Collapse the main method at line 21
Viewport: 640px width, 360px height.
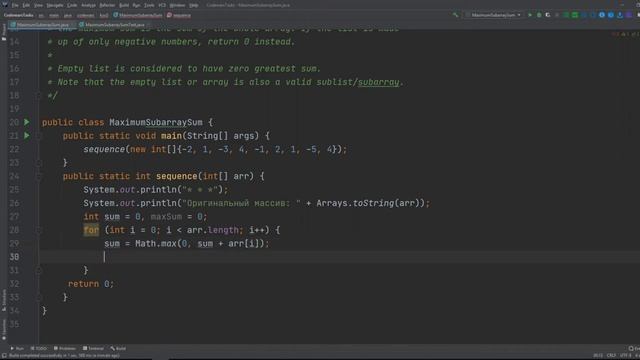point(38,136)
